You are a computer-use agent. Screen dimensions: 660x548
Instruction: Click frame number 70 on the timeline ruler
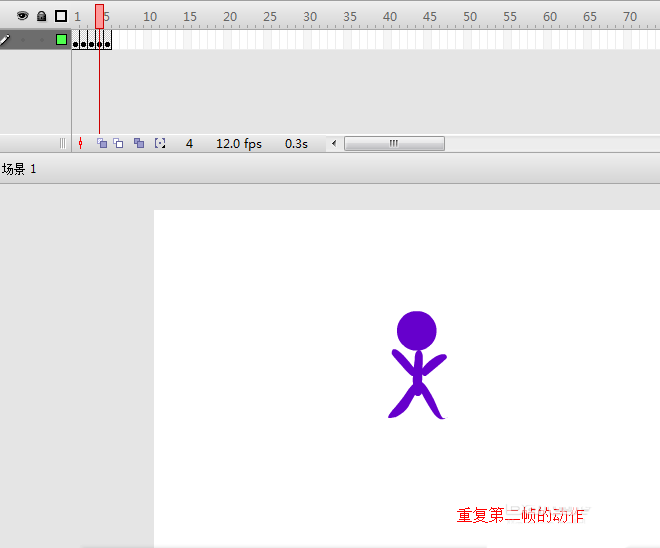pos(630,17)
